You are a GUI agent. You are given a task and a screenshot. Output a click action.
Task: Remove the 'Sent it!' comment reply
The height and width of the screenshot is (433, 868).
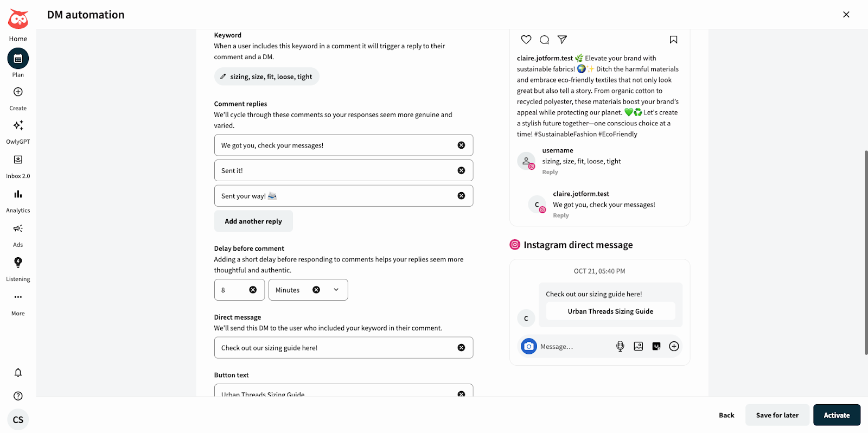(x=462, y=170)
